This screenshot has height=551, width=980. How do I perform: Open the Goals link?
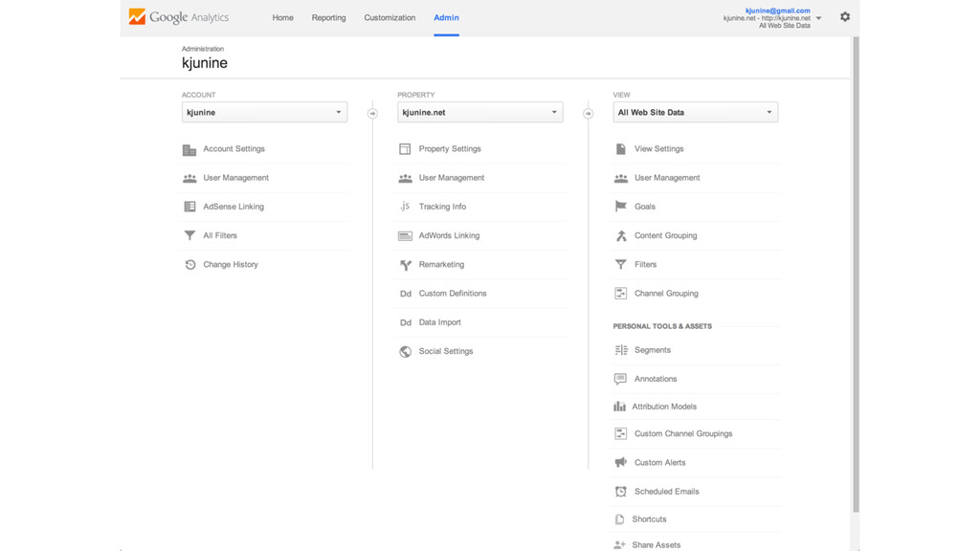(x=645, y=207)
